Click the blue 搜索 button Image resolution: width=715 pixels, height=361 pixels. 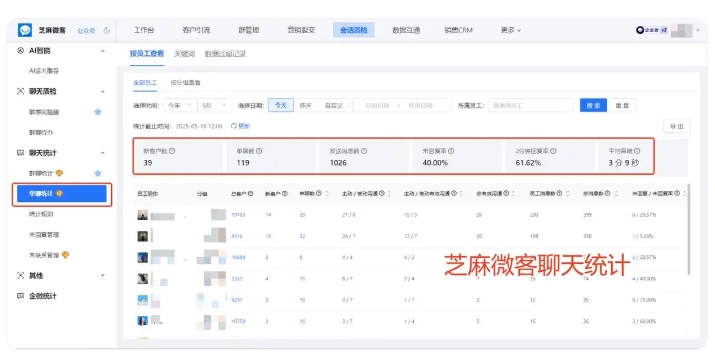pyautogui.click(x=593, y=105)
